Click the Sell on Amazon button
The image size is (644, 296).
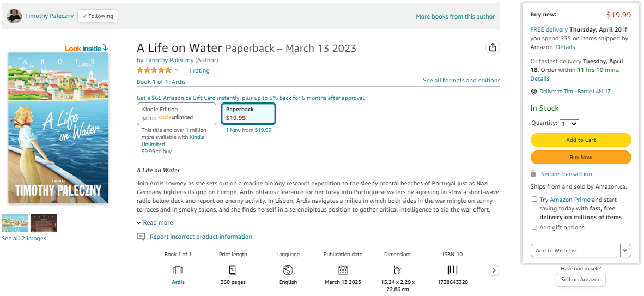pos(581,280)
